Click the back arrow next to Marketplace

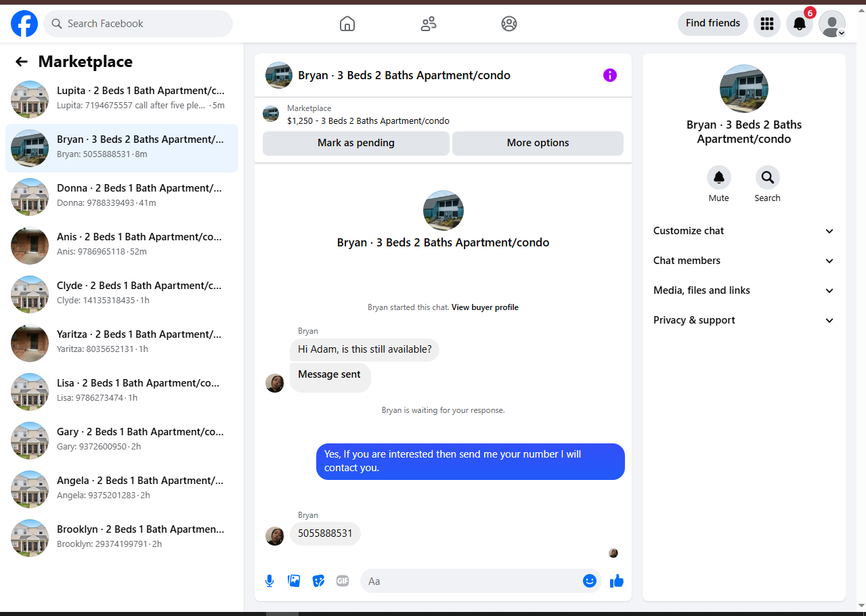[x=22, y=62]
